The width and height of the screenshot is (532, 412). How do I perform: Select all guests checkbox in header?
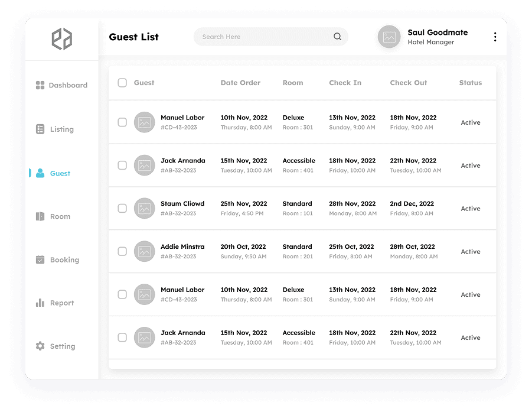(122, 83)
